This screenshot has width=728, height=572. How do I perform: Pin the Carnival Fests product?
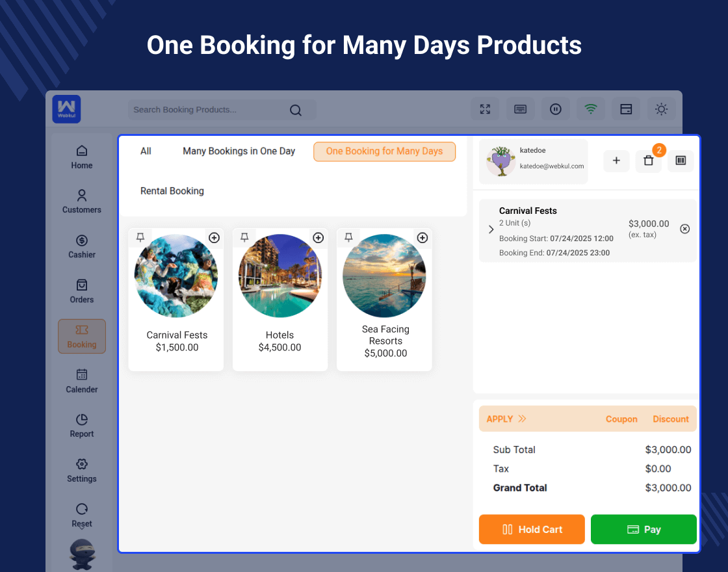coord(140,238)
